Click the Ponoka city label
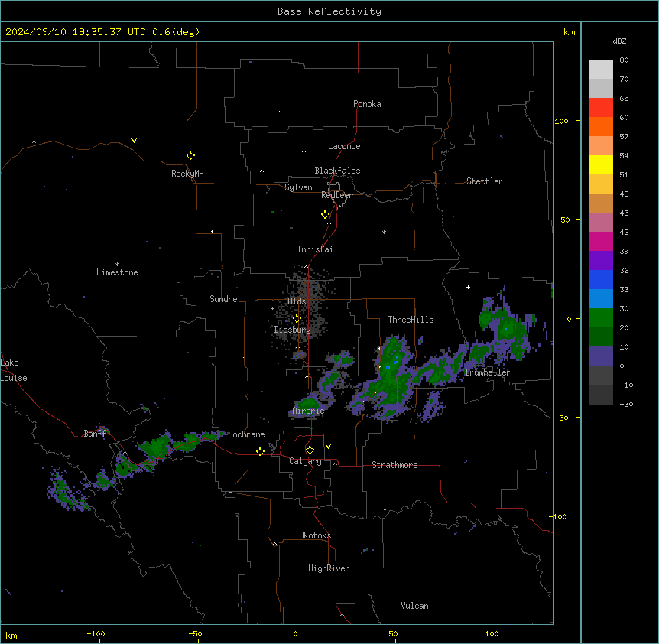Image resolution: width=659 pixels, height=644 pixels. [367, 104]
